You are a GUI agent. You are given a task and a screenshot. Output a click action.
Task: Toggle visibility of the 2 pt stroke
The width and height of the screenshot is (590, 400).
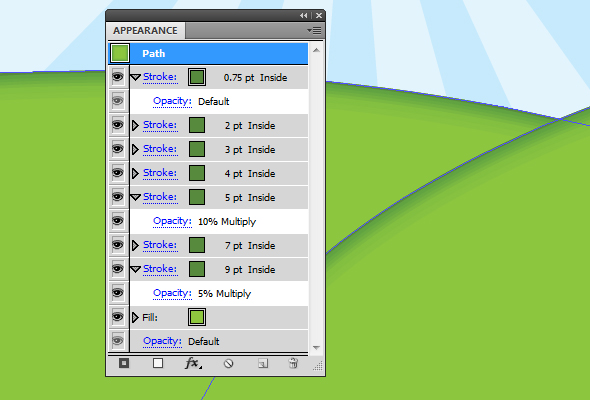[118, 125]
